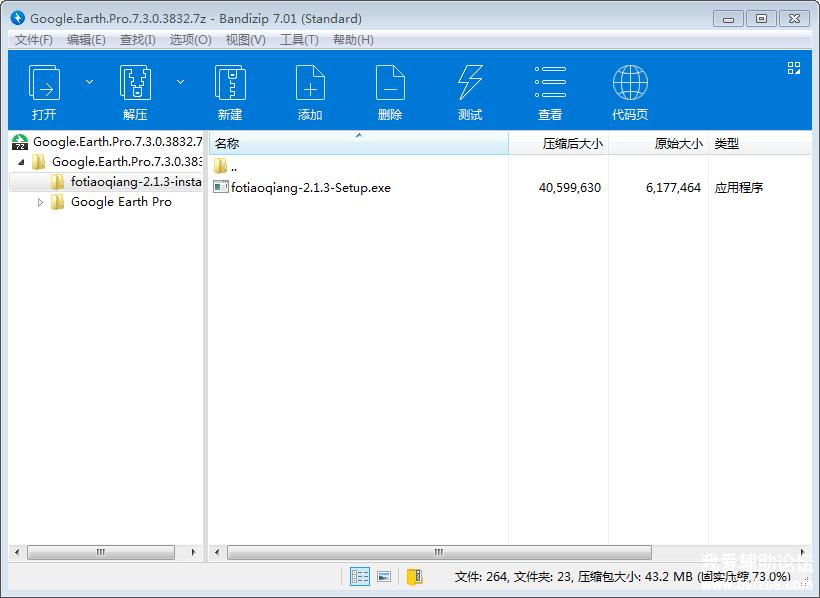Image resolution: width=820 pixels, height=598 pixels.
Task: Select the fotiaoqiang-2.1.3-Setup.exe file name
Action: pos(311,188)
